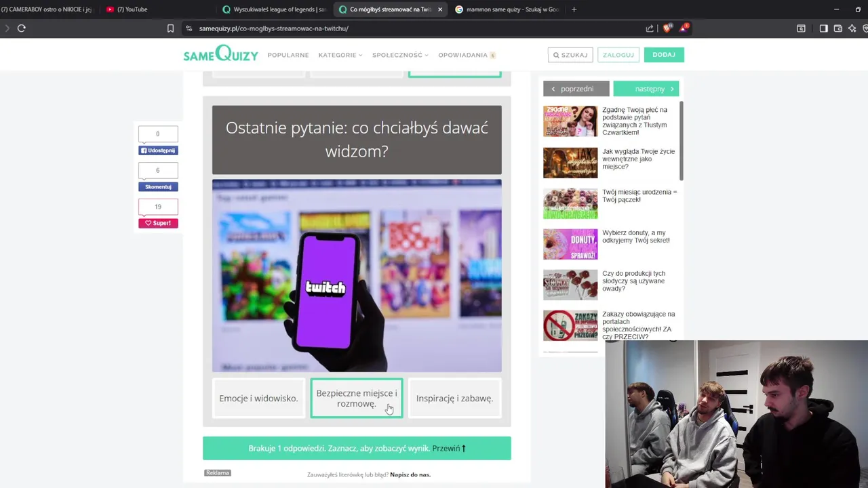Choose the answer 'Bezpieczne miejsce i rozmowę.'

[357, 399]
